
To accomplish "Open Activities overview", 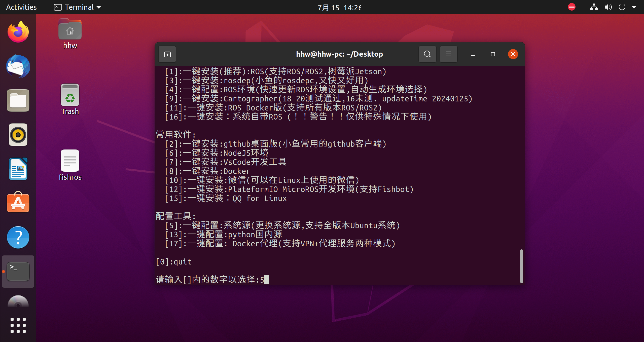I will click(x=21, y=7).
